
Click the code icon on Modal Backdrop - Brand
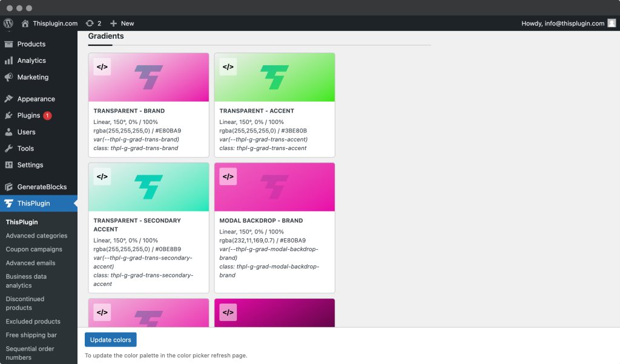[228, 177]
